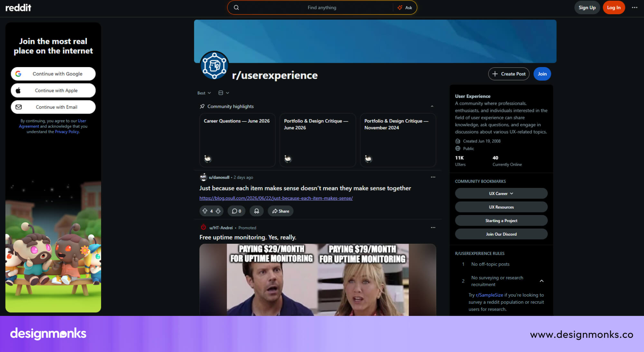Click the Reddit logo

(18, 7)
